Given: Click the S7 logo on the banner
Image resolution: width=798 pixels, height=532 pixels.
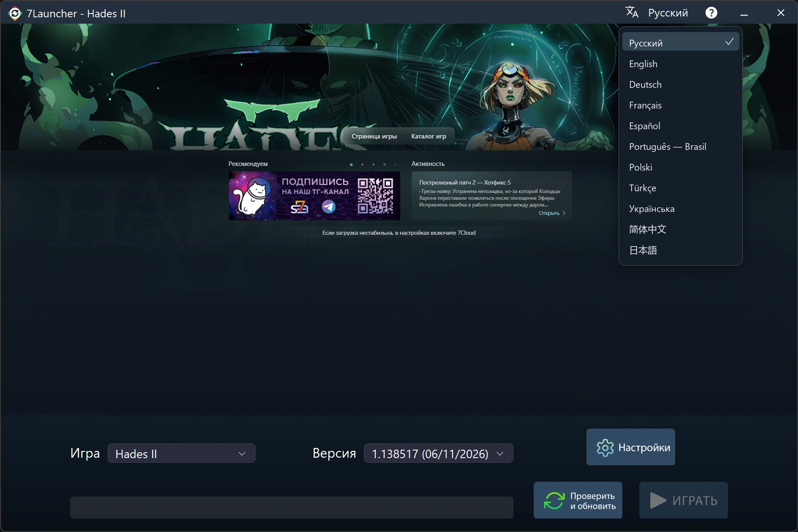Looking at the screenshot, I should tap(299, 207).
